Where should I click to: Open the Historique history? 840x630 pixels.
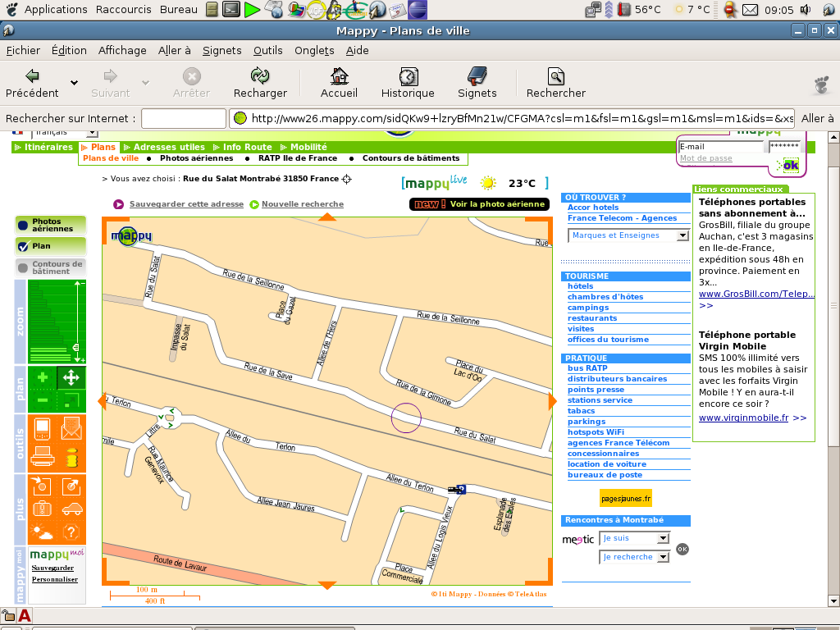point(408,84)
